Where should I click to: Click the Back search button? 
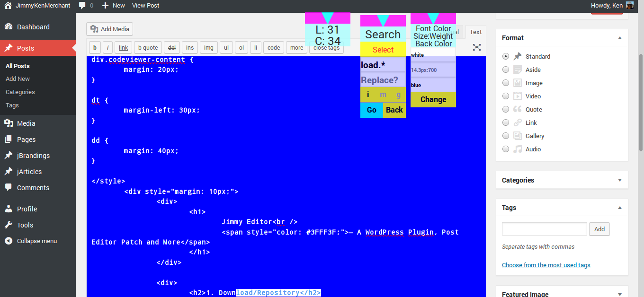pyautogui.click(x=394, y=110)
